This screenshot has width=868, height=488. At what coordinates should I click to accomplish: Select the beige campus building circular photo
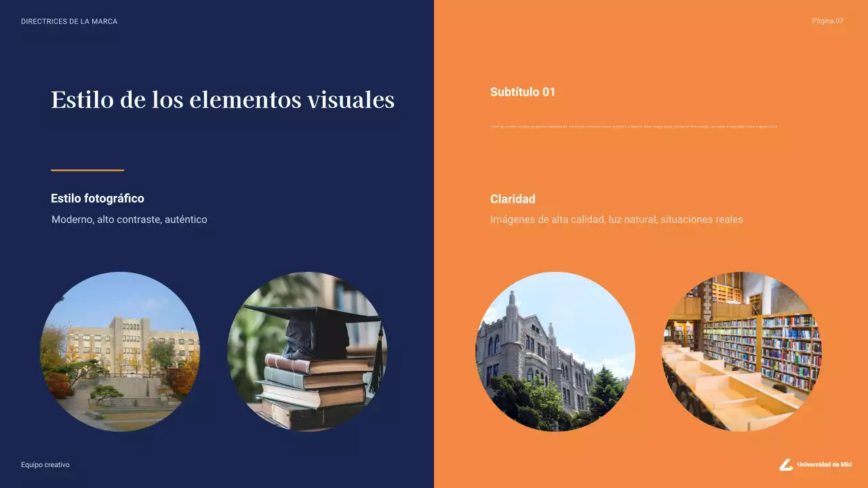point(120,352)
